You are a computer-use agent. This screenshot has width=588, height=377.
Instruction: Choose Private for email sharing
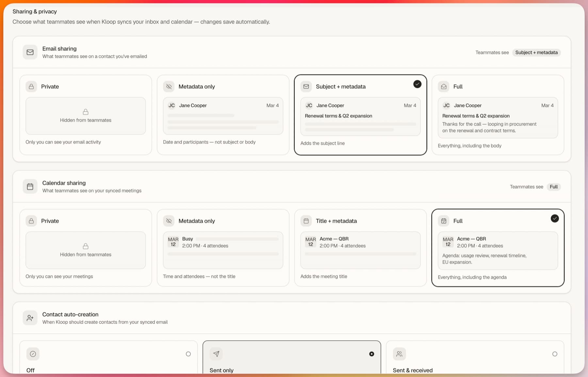(86, 115)
